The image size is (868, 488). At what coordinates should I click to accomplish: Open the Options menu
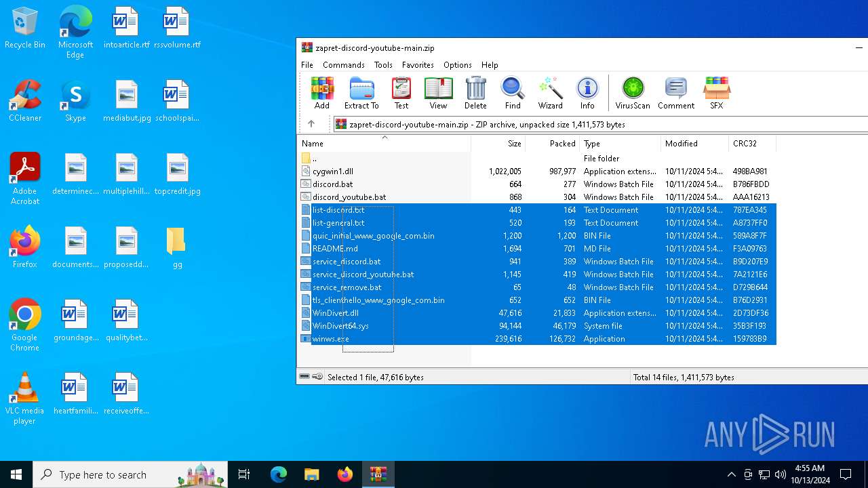pos(458,65)
